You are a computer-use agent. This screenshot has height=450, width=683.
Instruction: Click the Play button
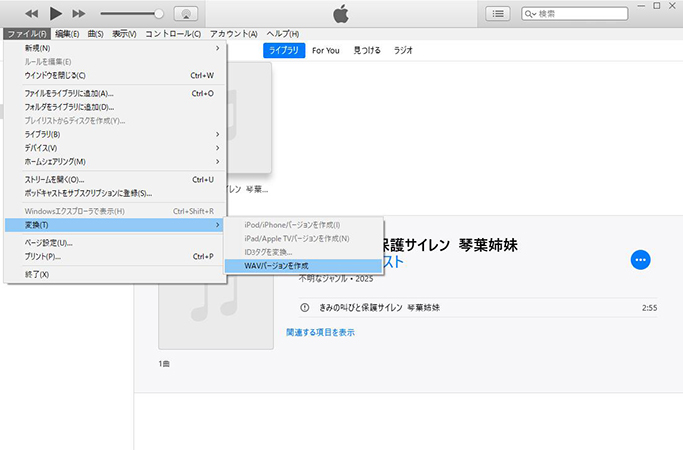[55, 14]
